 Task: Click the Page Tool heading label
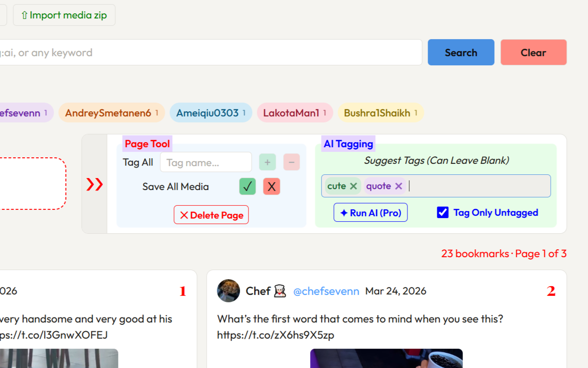(x=147, y=144)
